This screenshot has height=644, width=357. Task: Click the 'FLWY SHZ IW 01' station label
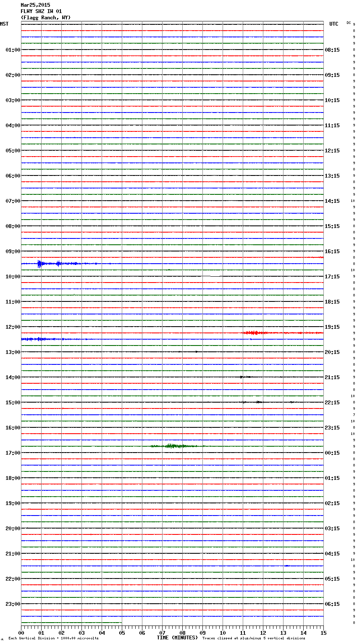tap(41, 11)
